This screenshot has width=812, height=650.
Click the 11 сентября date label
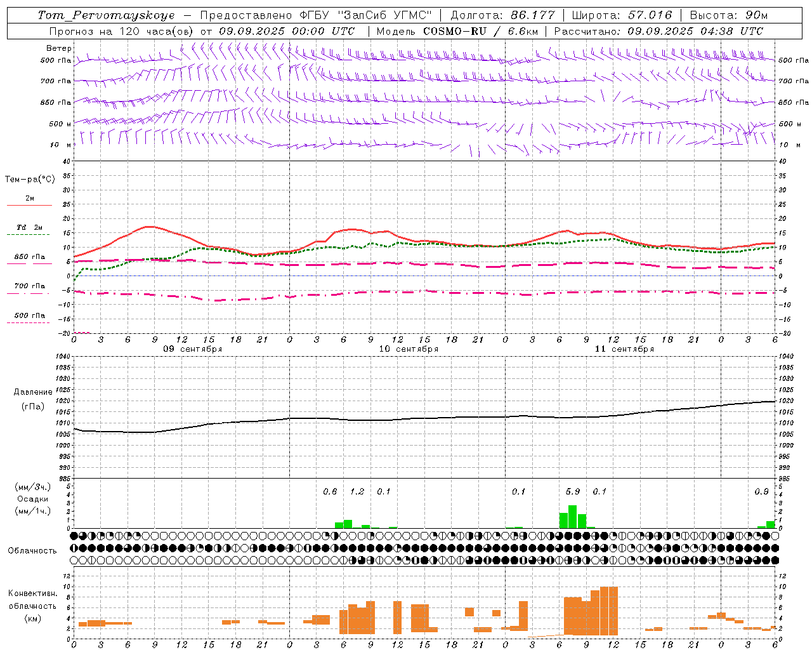pos(624,349)
